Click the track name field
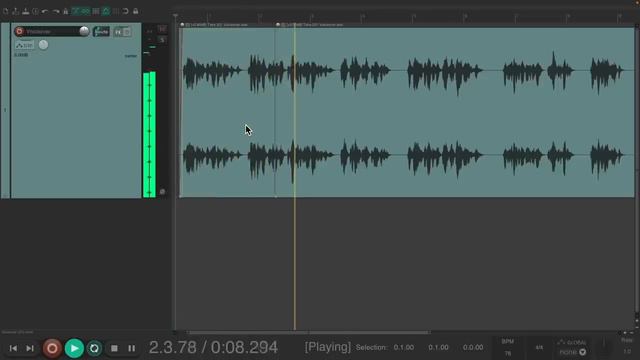 [x=51, y=31]
